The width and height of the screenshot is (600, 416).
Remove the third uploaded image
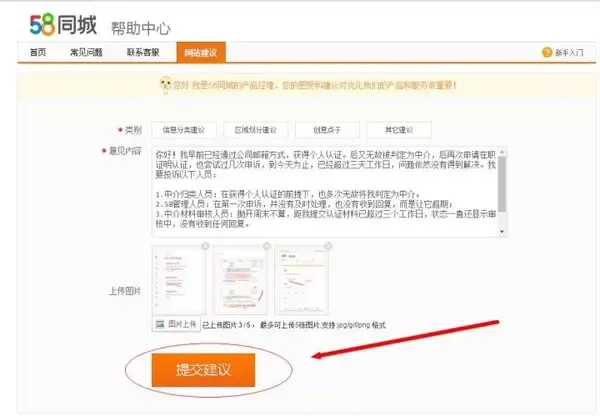[x=328, y=246]
